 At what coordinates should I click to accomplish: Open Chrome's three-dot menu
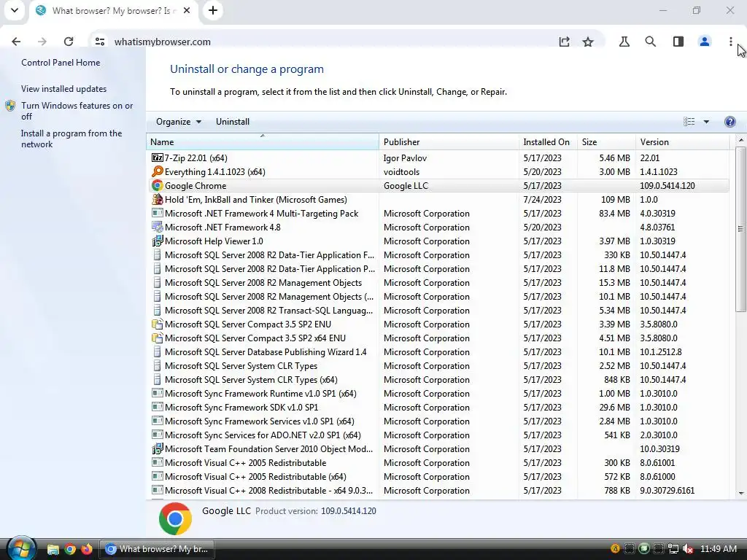pyautogui.click(x=730, y=42)
